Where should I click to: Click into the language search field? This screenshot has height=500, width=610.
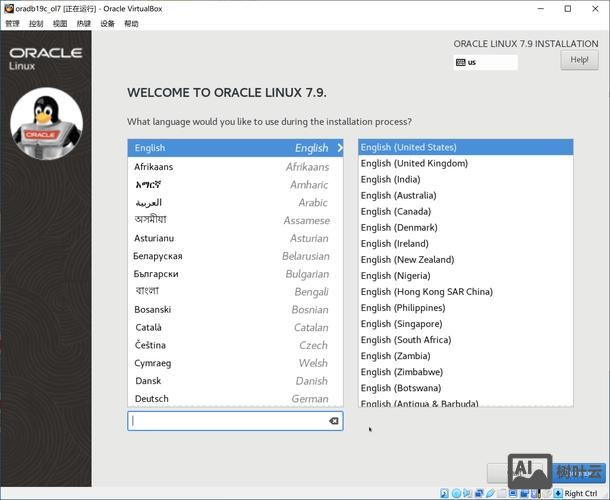228,422
